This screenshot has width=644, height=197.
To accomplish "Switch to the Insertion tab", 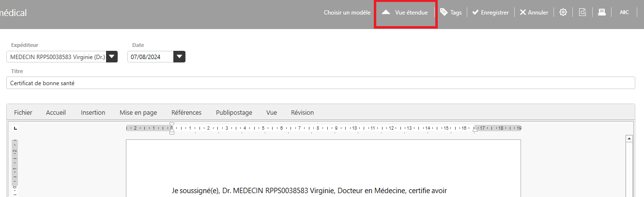I will [x=93, y=112].
